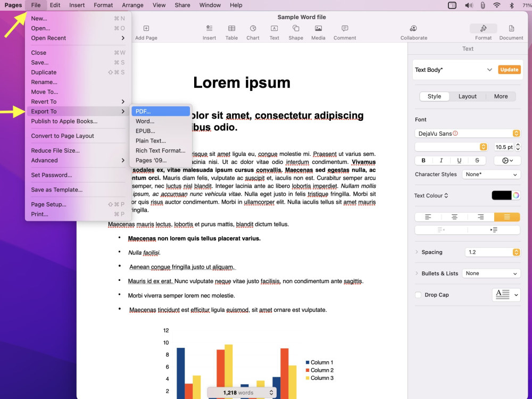Choose EPUB… export option
The image size is (532, 399).
161,131
